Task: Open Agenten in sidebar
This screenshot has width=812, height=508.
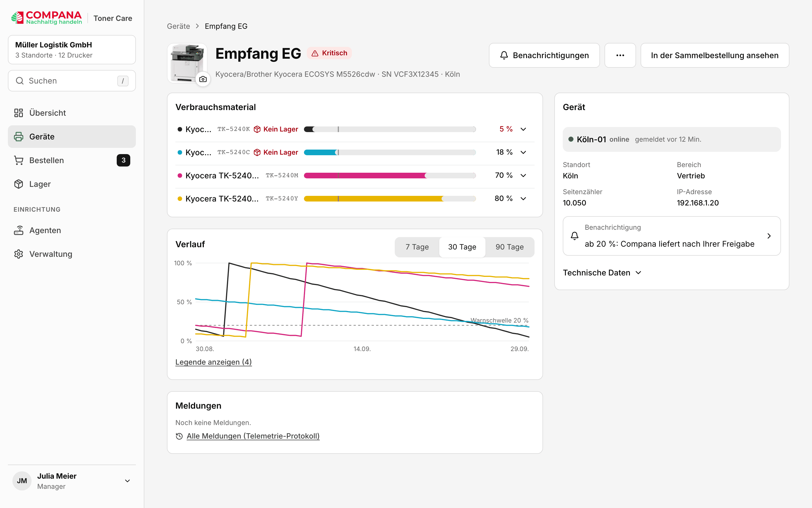Action: tap(72, 231)
